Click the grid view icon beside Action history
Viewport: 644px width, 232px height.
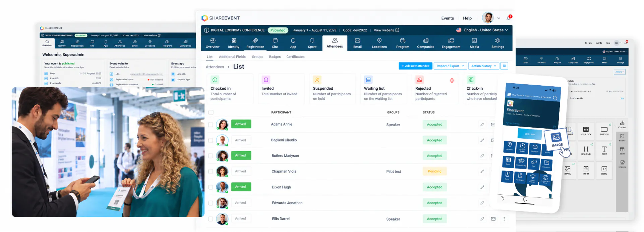[504, 66]
